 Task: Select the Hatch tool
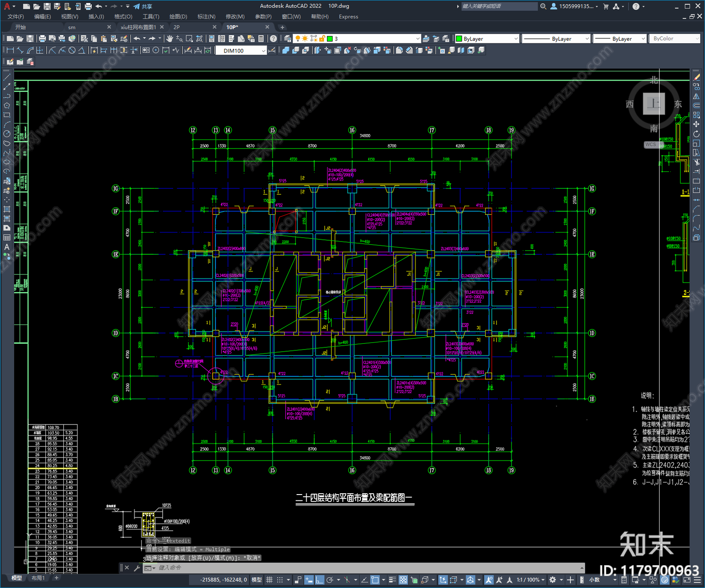pos(7,209)
